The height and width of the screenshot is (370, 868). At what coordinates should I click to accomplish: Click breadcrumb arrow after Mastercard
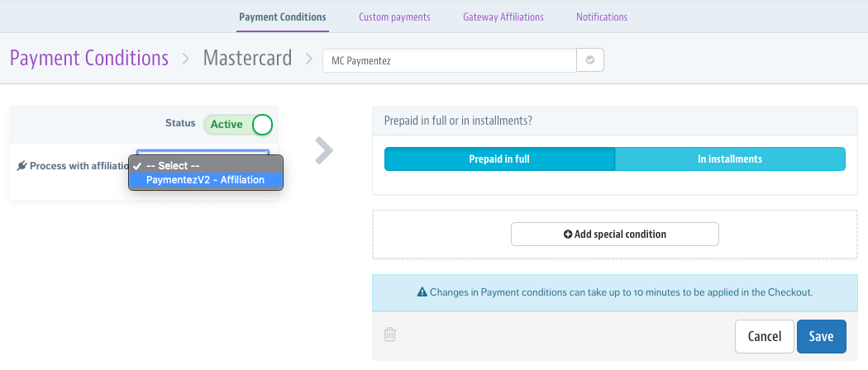(x=309, y=58)
